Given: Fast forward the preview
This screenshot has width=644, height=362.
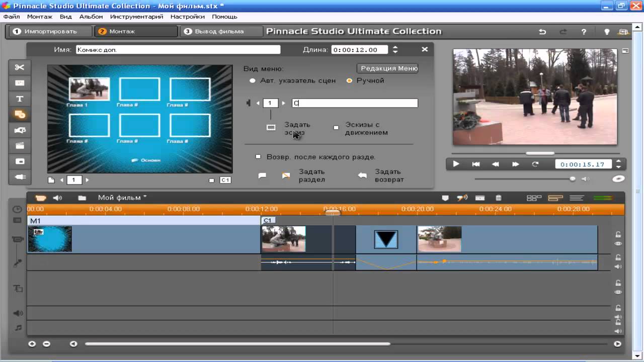Looking at the screenshot, I should coord(515,164).
